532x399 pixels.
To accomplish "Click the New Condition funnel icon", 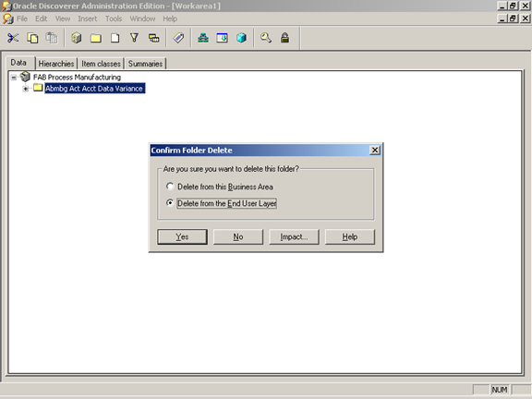I will click(x=134, y=38).
